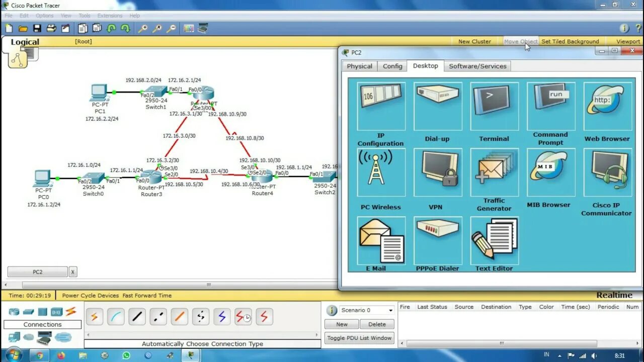
Task: Click the Copy toolbar icon
Action: [83, 28]
